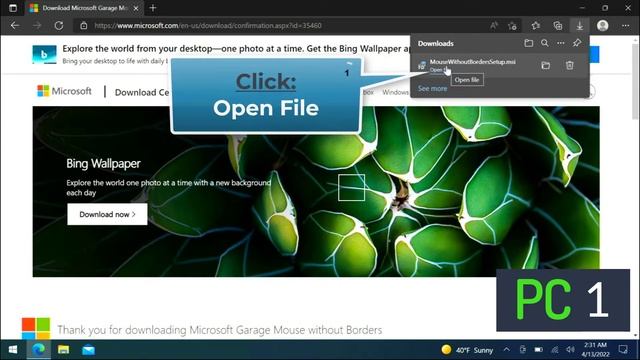Open the Windows Start menu
This screenshot has width=640, height=360.
coord(13,350)
